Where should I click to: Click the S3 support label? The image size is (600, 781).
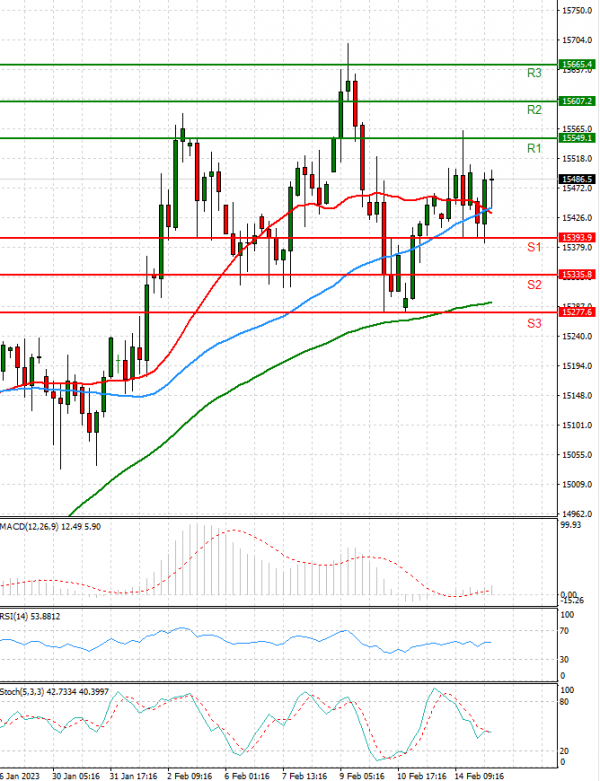(534, 324)
